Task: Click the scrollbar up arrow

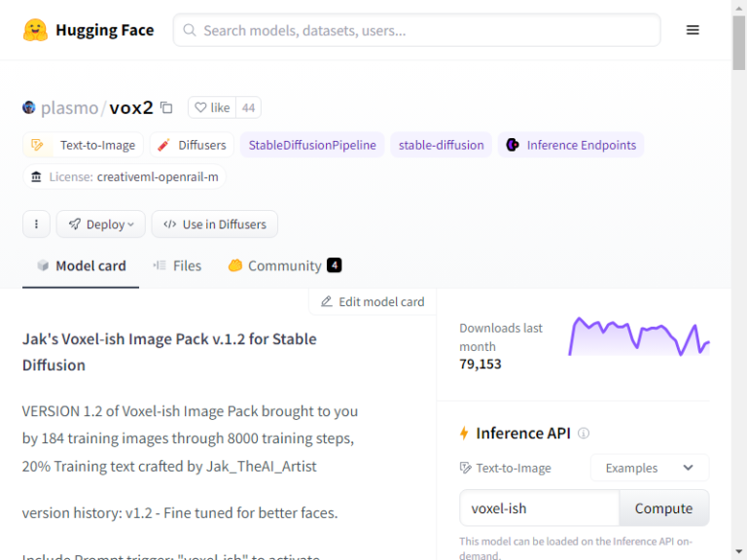Action: pos(739,7)
